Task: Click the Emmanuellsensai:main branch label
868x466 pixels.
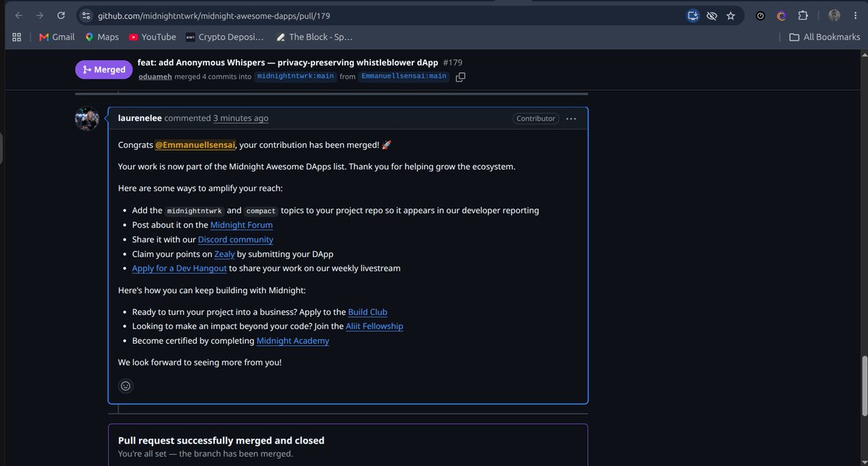Action: click(404, 77)
